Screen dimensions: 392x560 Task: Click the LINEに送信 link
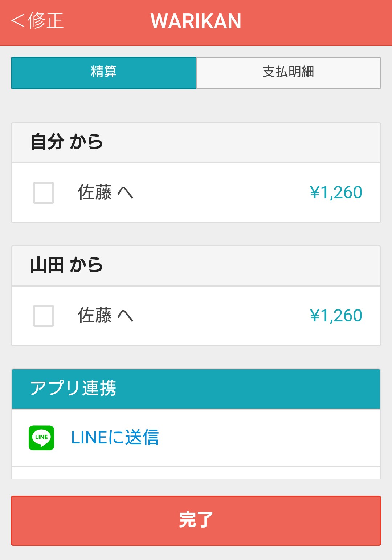[x=115, y=438]
